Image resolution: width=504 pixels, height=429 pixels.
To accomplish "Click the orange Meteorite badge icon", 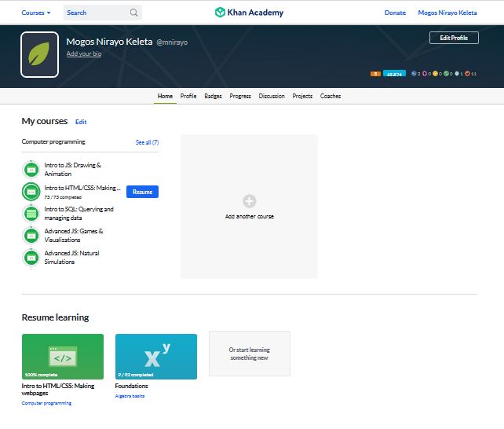I will click(467, 74).
